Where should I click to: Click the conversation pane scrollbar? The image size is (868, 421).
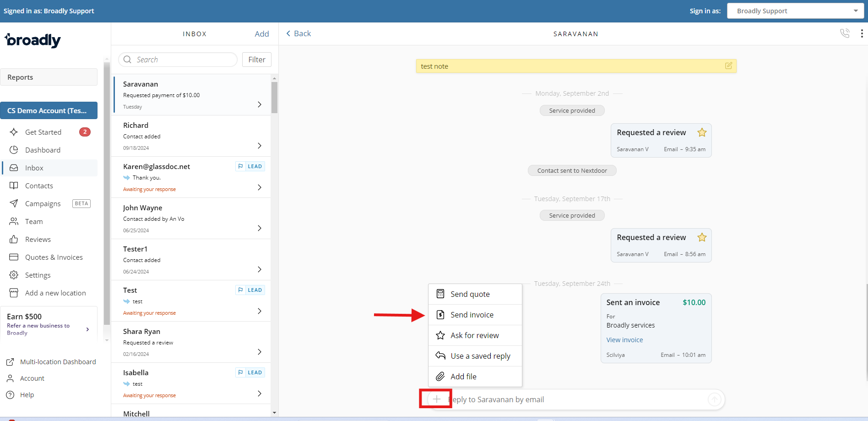867,332
